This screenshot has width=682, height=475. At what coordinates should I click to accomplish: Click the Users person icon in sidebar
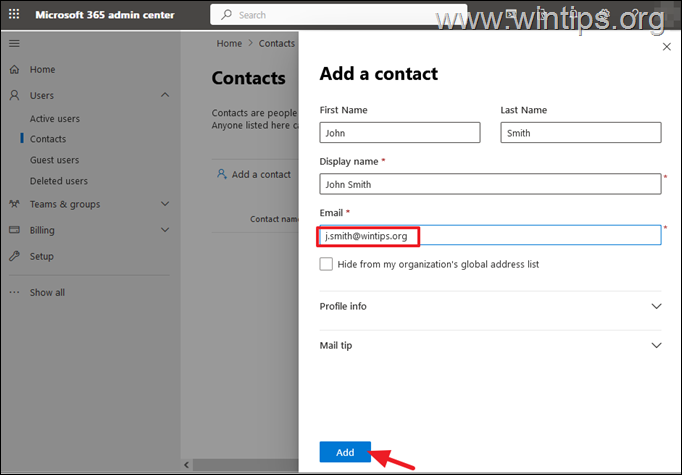pos(14,95)
